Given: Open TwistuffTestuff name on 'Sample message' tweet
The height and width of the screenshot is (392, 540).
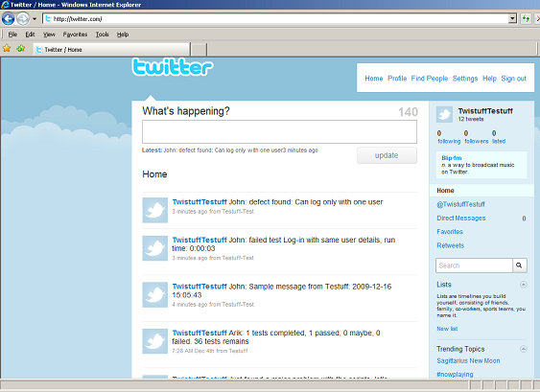Looking at the screenshot, I should point(200,287).
